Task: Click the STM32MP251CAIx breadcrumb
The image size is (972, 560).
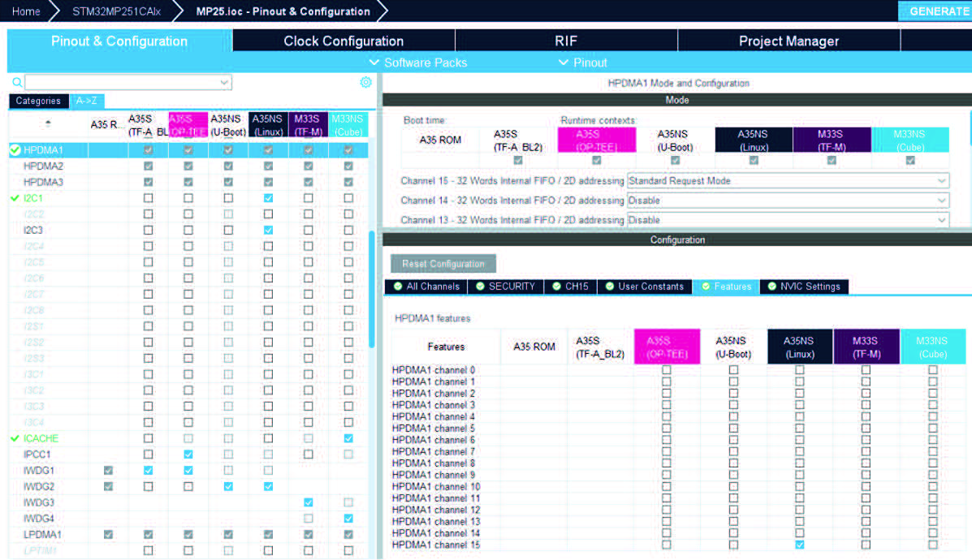Action: (x=117, y=11)
